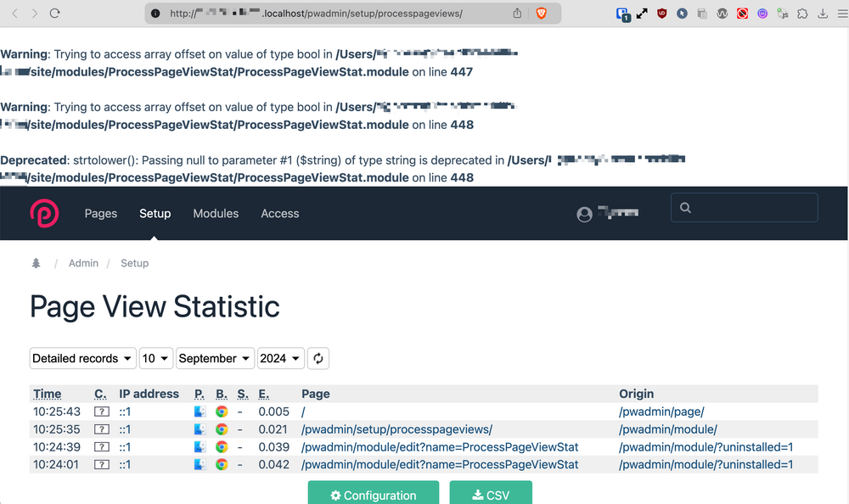The height and width of the screenshot is (504, 849).
Task: Click the Chrome browser icon in the 10:25:43 row
Action: [222, 412]
